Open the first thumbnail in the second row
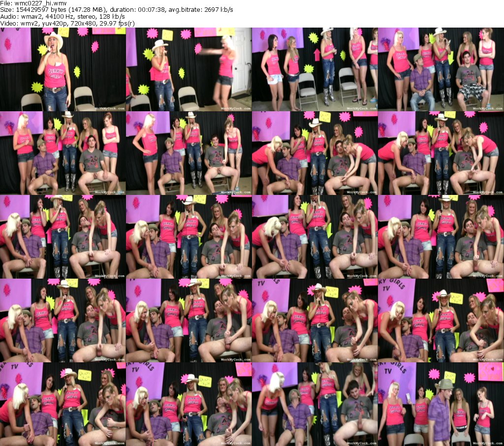 63,153
